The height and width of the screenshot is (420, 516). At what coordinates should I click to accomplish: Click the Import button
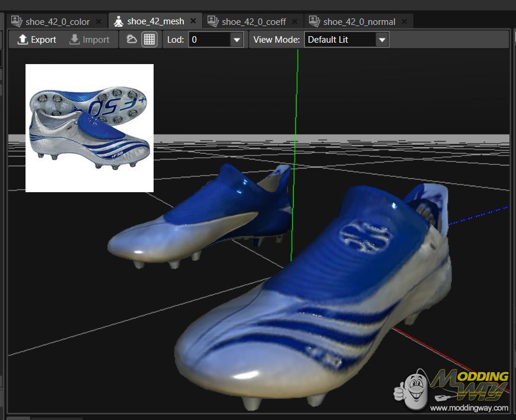click(x=90, y=40)
